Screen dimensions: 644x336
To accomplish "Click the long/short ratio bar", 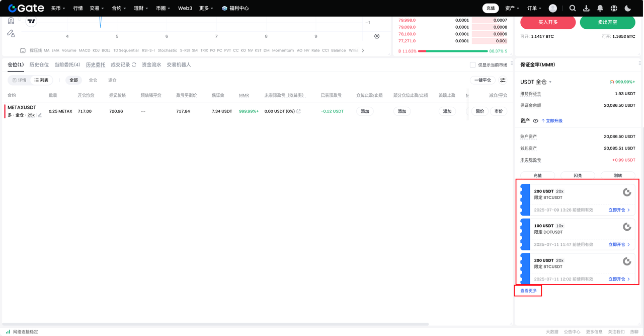I will [452, 51].
